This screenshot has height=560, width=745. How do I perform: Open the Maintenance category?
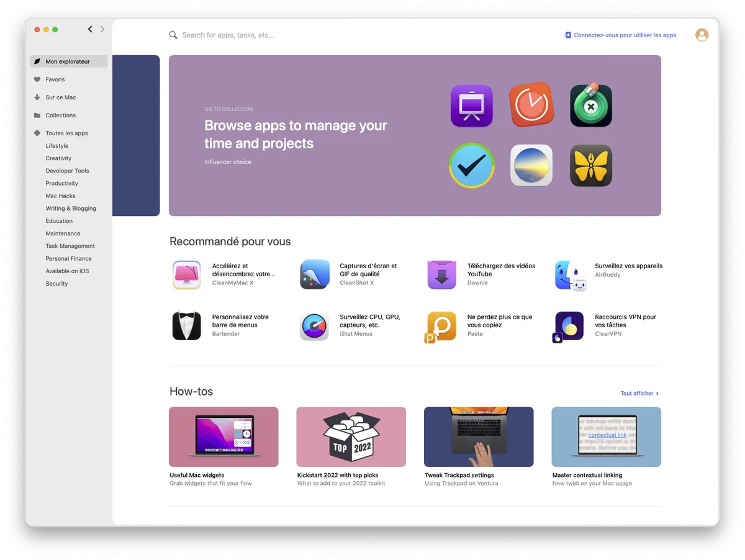click(x=63, y=233)
